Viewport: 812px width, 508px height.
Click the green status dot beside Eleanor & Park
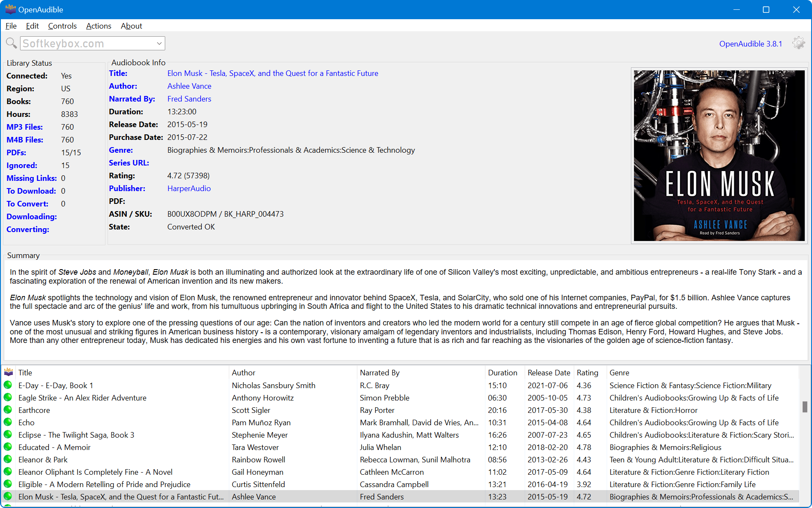click(8, 459)
